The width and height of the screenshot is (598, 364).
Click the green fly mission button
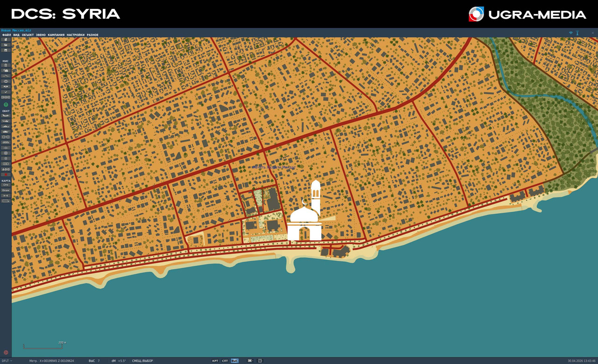(x=6, y=105)
